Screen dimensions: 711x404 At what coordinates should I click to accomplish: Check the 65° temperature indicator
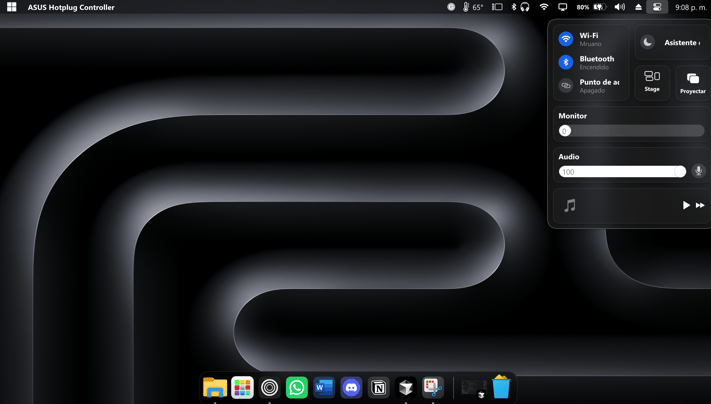click(x=472, y=7)
